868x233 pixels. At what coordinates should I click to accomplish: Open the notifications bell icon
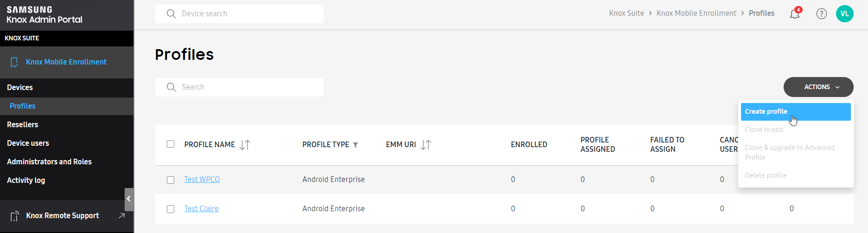[795, 13]
